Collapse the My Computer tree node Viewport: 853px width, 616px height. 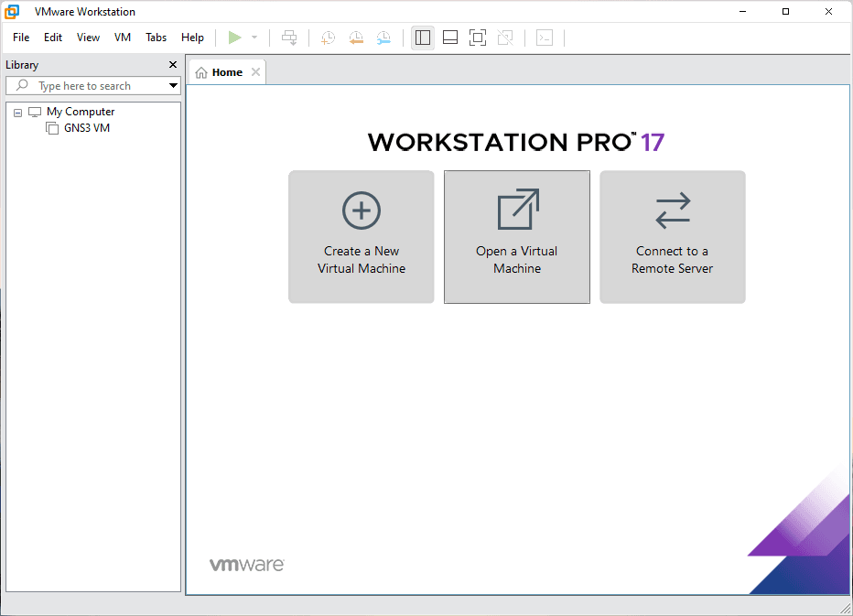[18, 113]
